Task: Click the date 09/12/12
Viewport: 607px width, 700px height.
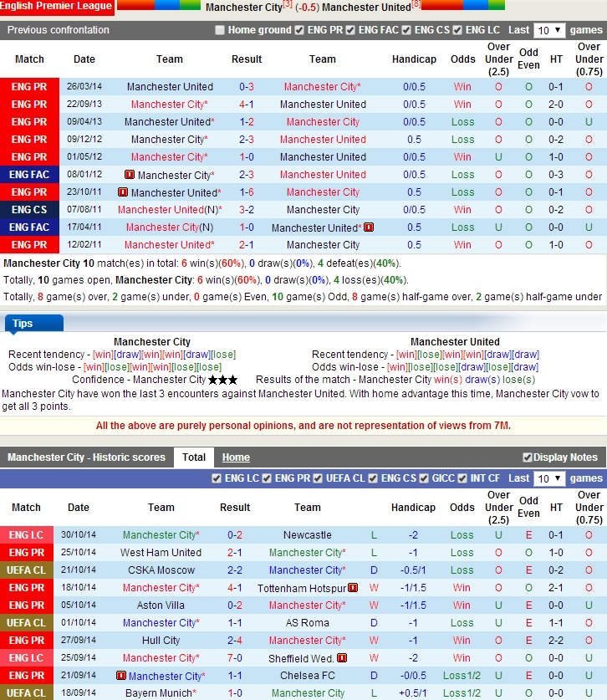Action: click(84, 140)
